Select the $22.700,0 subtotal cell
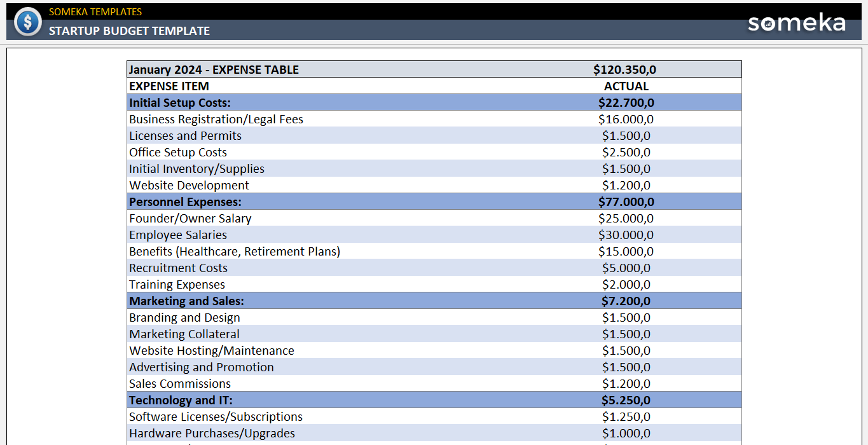868x445 pixels. (626, 102)
